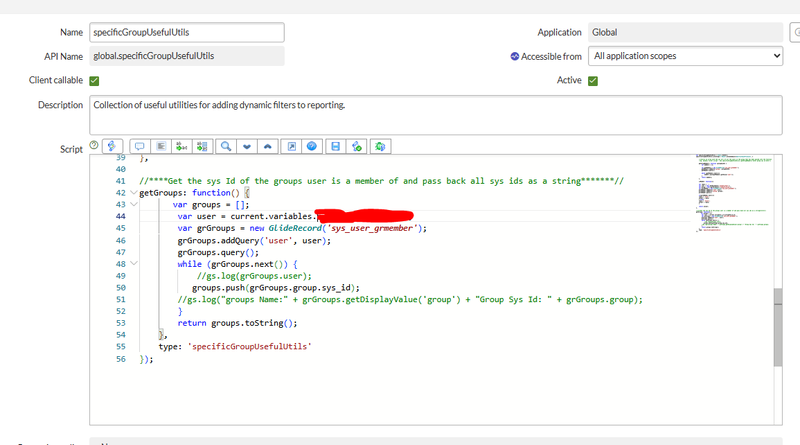Click the Replace toolbar icon
The height and width of the screenshot is (445, 800).
click(181, 146)
